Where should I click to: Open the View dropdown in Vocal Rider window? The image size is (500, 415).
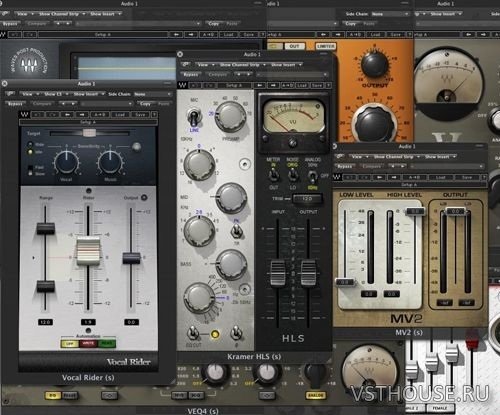29,94
